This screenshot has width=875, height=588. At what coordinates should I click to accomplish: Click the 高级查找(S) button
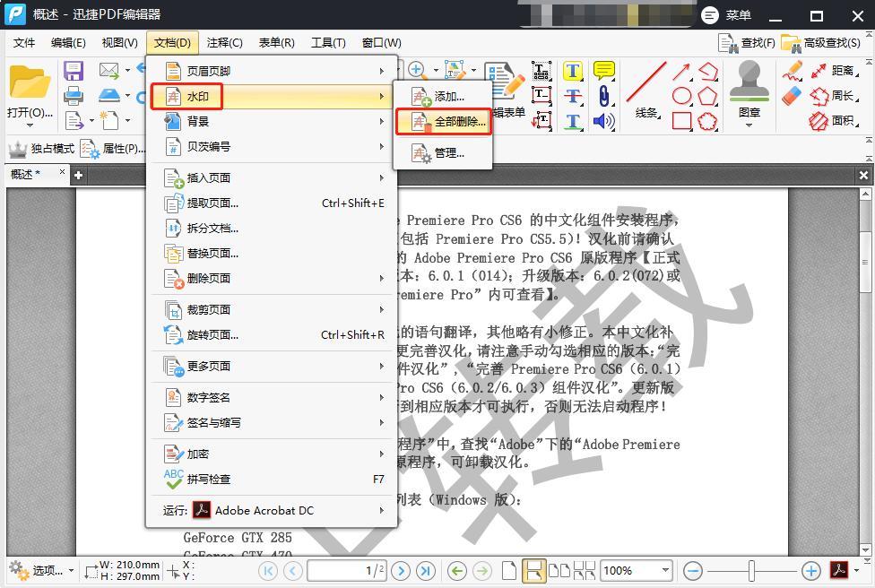(x=821, y=43)
